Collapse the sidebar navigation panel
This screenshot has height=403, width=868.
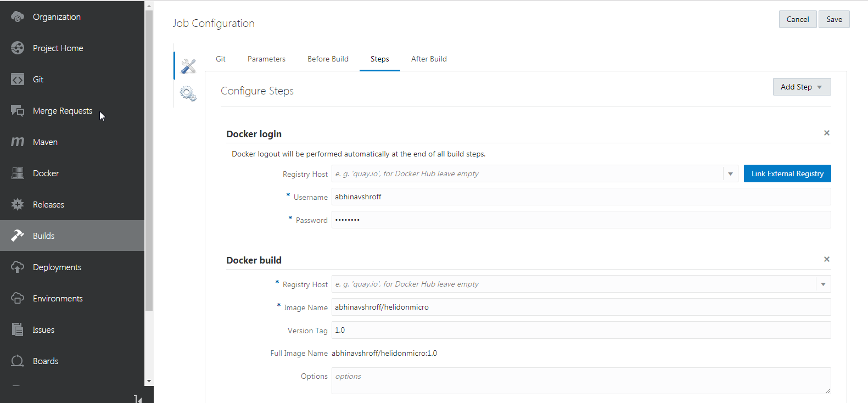point(138,399)
